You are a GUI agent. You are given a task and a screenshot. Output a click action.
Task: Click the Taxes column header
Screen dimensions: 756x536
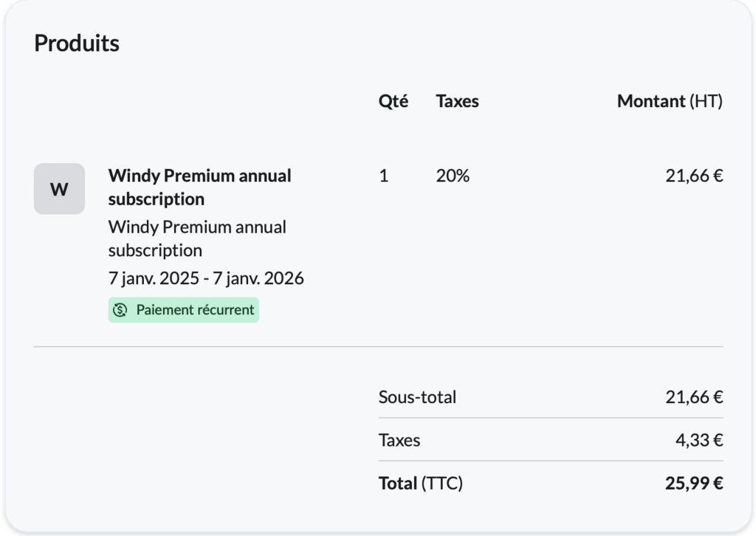(457, 101)
